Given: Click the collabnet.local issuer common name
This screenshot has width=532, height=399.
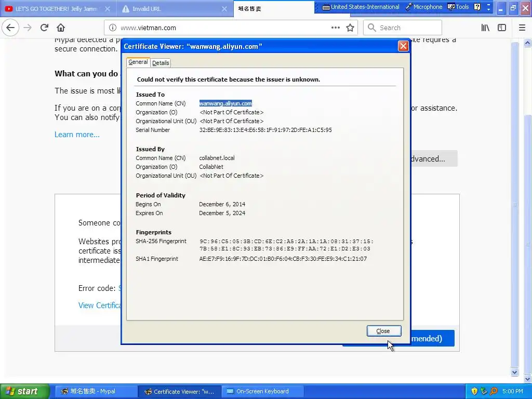Looking at the screenshot, I should point(217,158).
